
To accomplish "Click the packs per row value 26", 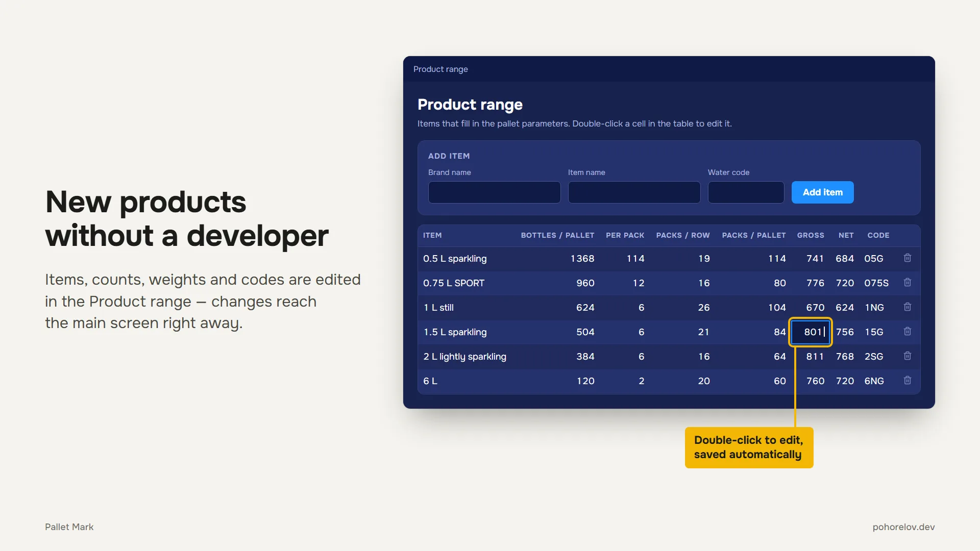I will coord(704,308).
